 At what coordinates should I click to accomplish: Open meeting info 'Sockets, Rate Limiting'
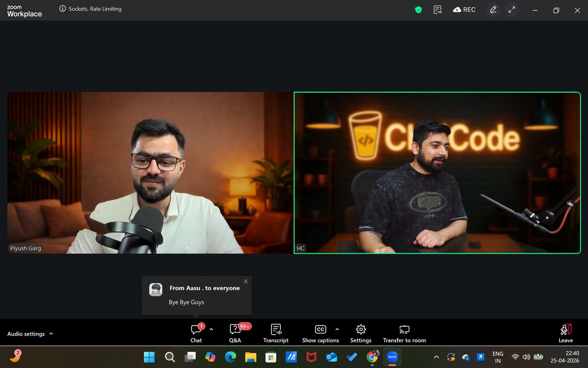pos(91,9)
